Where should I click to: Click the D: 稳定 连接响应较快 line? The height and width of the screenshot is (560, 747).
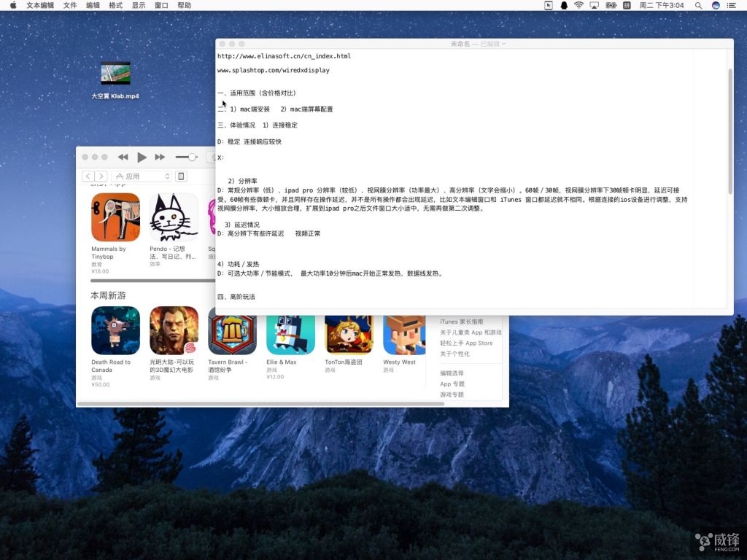249,142
